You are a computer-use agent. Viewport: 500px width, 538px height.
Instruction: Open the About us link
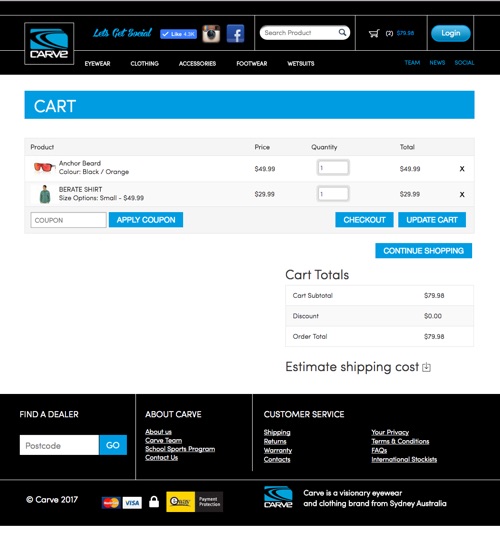click(158, 432)
